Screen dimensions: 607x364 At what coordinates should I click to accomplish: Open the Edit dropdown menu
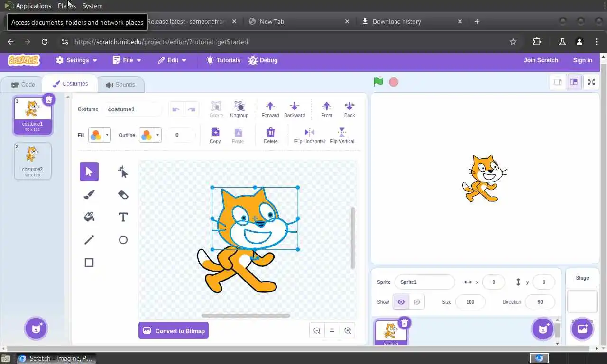(x=172, y=60)
